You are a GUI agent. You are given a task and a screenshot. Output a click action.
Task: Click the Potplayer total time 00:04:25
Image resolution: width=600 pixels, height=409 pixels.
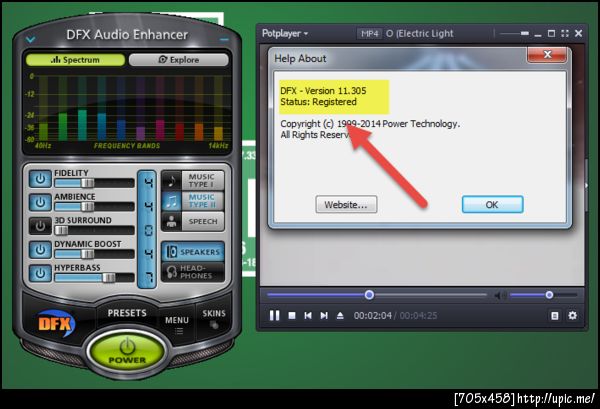pos(418,316)
